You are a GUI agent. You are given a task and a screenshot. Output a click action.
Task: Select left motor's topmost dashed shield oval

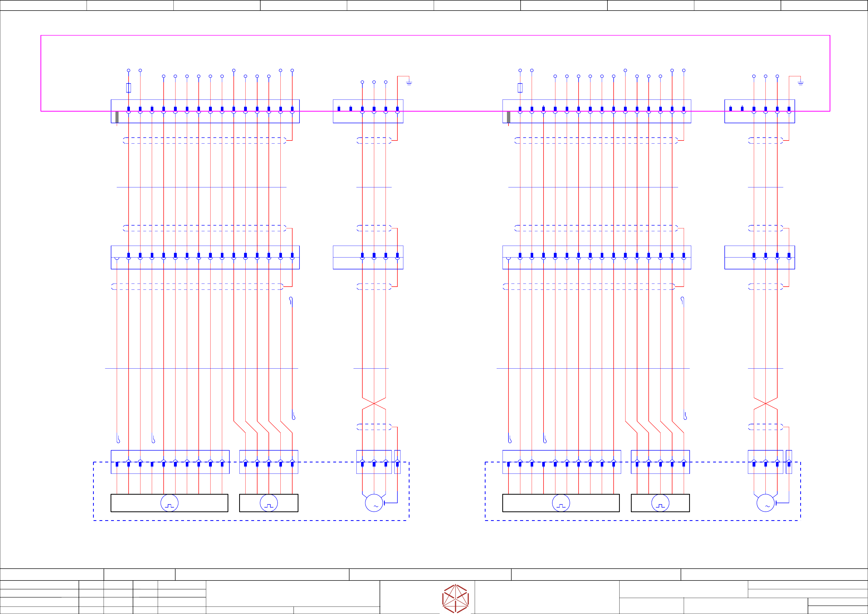point(374,140)
